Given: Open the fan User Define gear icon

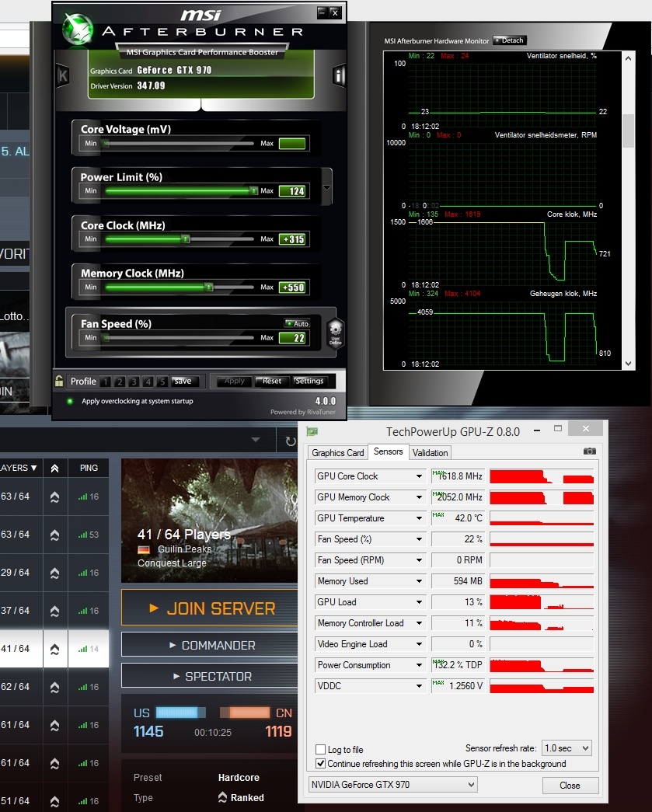Looking at the screenshot, I should (x=336, y=332).
